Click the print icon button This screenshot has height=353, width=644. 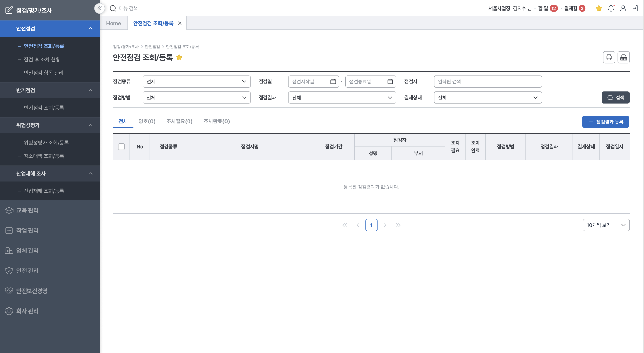click(x=609, y=58)
